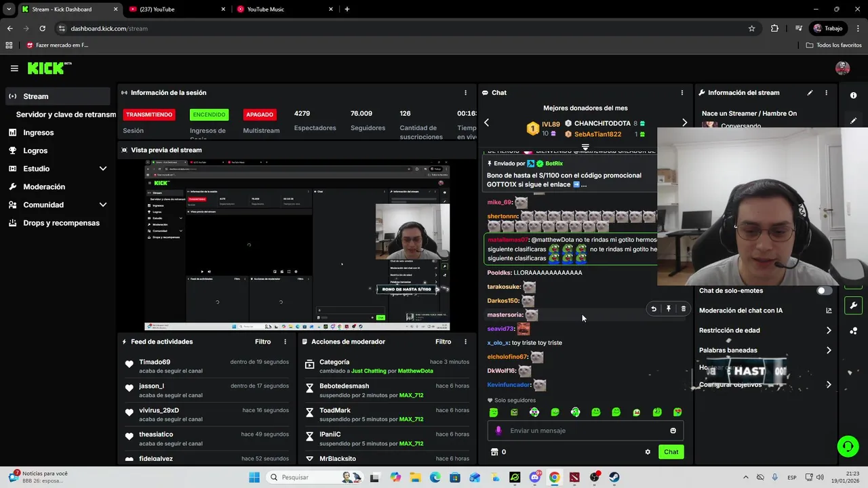Click the pinned BotRix bono message

coord(570,175)
